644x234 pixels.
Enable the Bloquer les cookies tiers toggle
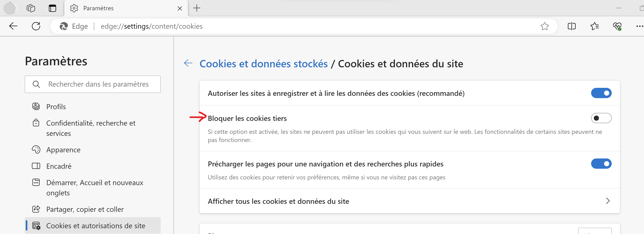pyautogui.click(x=601, y=118)
